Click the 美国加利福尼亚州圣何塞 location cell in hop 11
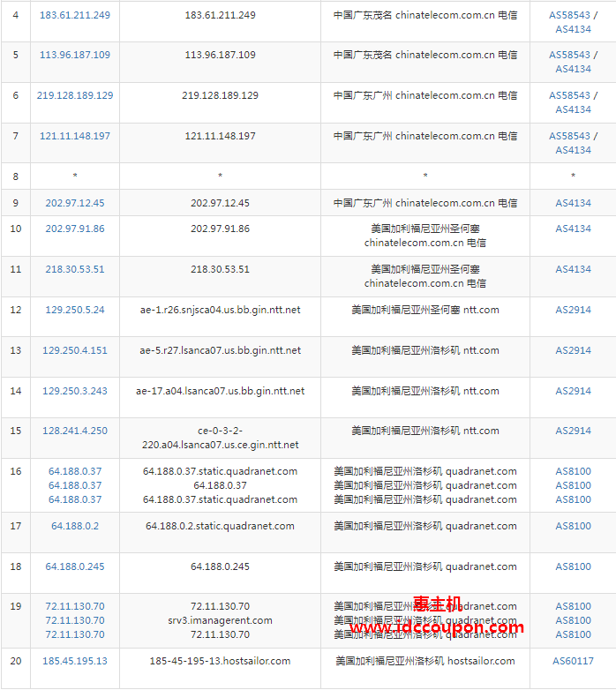 pyautogui.click(x=425, y=276)
